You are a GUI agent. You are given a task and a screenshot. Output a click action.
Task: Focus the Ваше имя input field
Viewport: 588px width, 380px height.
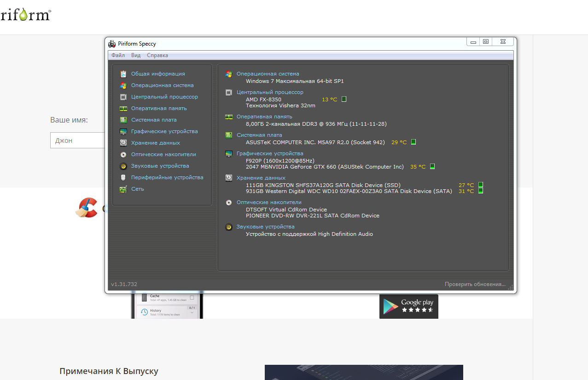77,140
